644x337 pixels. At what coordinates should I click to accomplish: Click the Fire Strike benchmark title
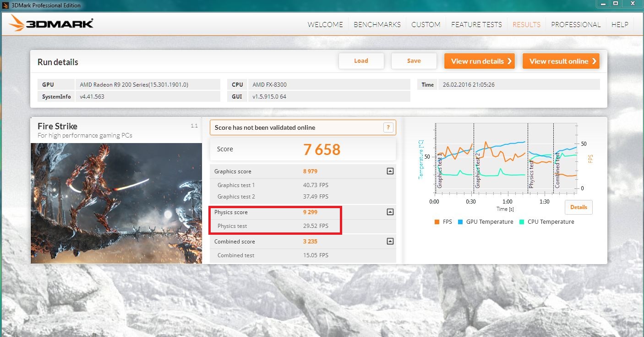click(57, 126)
